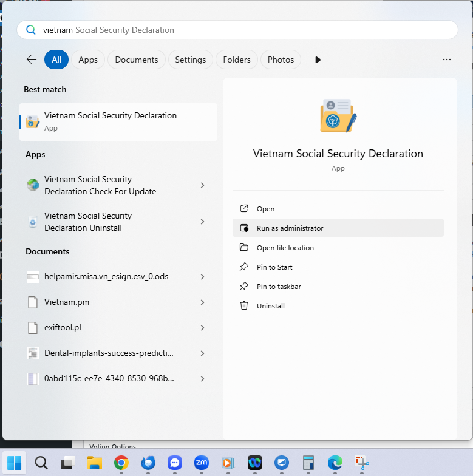Click the pin icon beside Pin to Start

tap(244, 267)
